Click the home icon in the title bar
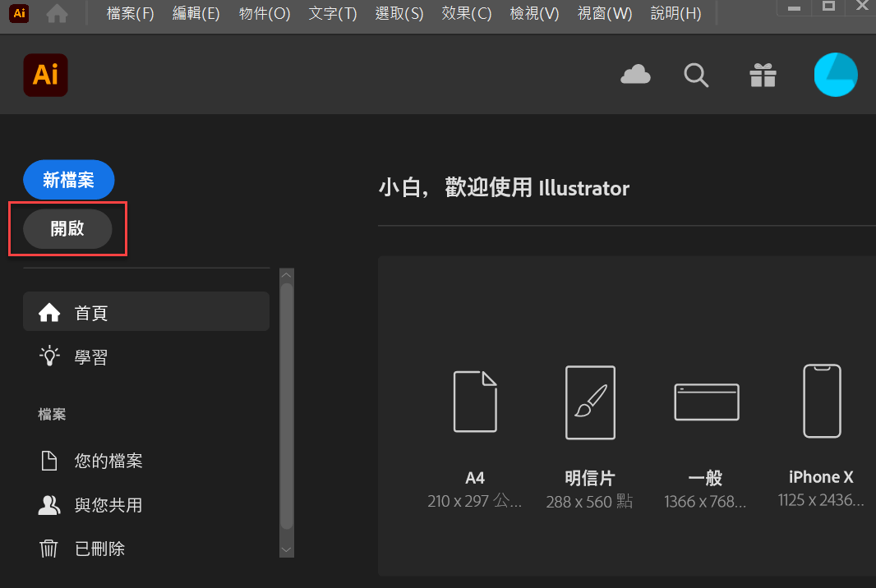 (x=57, y=13)
